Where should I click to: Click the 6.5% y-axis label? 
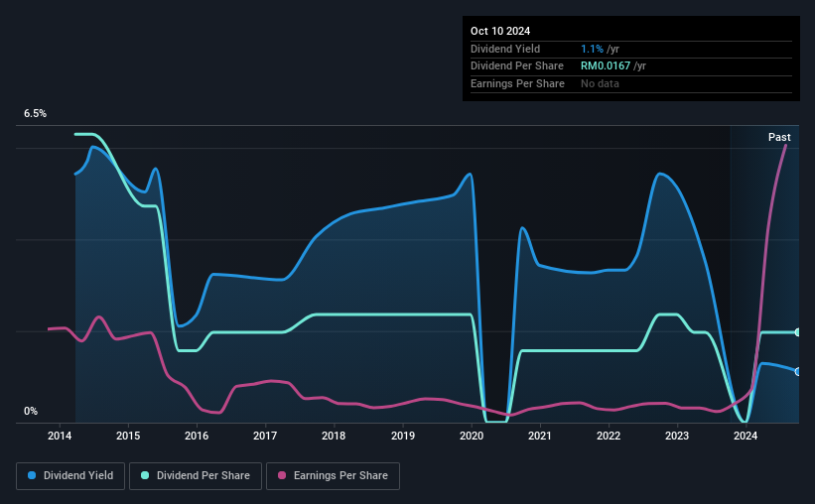[36, 113]
